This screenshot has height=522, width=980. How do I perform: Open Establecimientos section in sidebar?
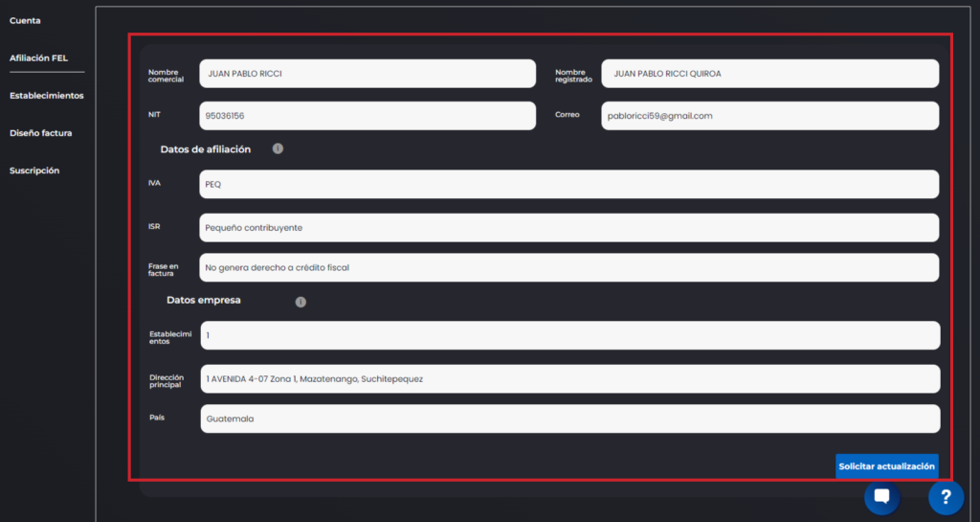(46, 96)
